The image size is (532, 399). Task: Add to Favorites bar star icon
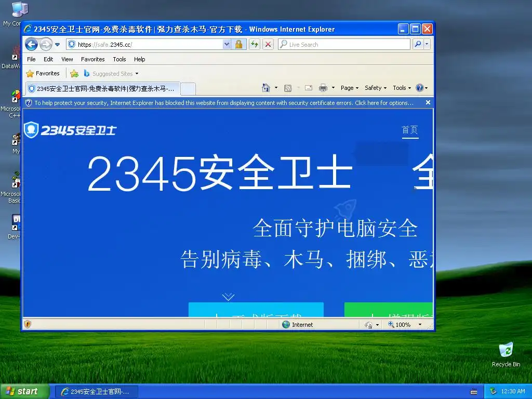(x=74, y=73)
